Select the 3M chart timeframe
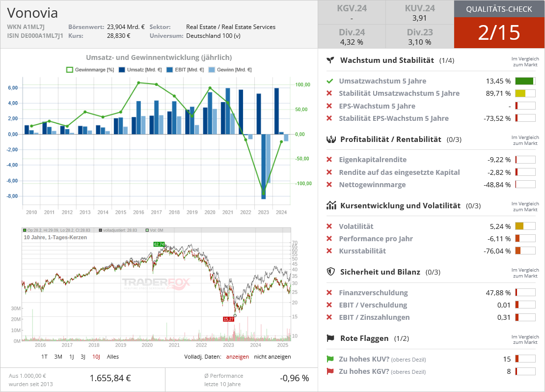Screen dimensions: 545x392 [58, 357]
